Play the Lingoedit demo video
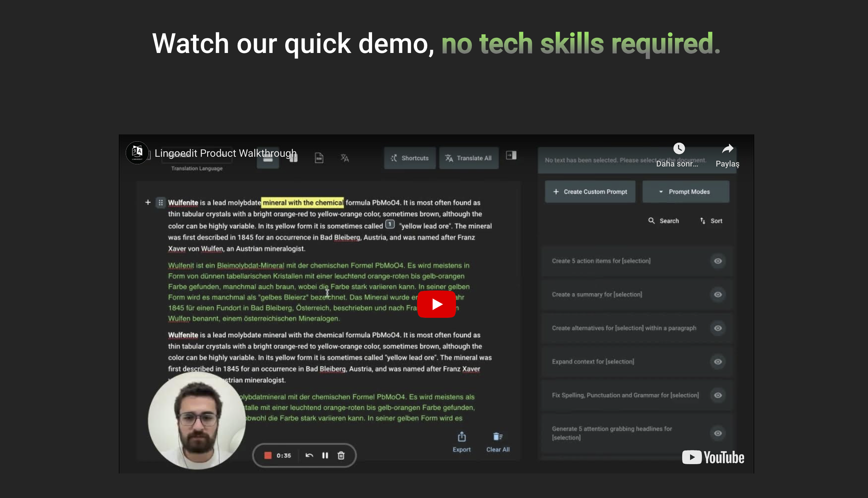The height and width of the screenshot is (498, 868). (436, 304)
